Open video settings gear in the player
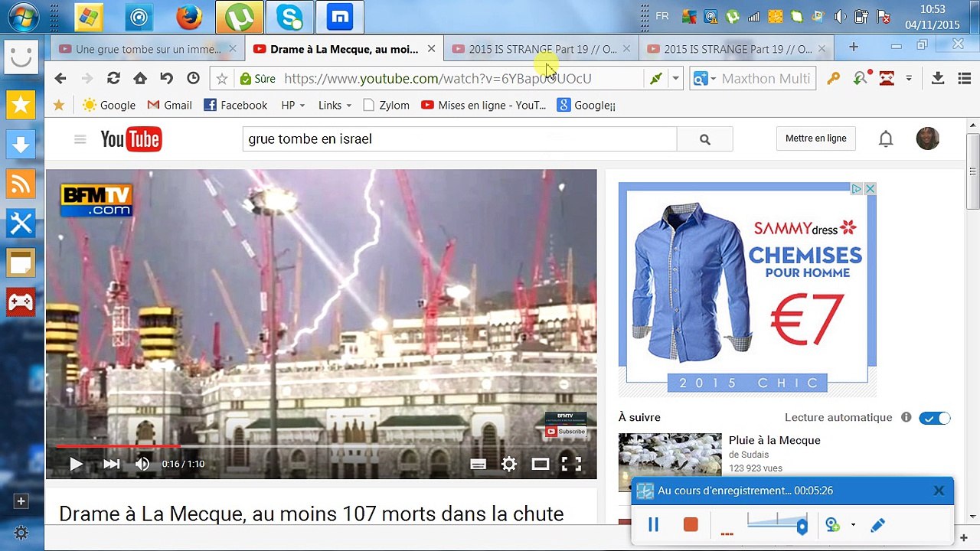Viewport: 980px width, 551px height. 509,464
